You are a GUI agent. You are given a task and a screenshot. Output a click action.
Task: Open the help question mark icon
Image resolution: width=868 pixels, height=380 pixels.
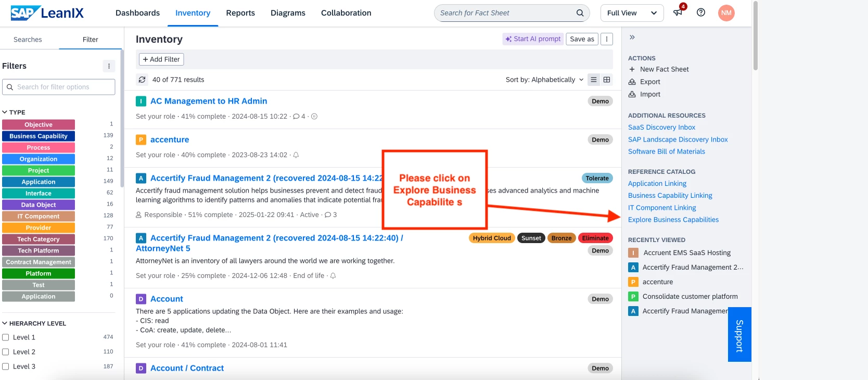pos(701,12)
